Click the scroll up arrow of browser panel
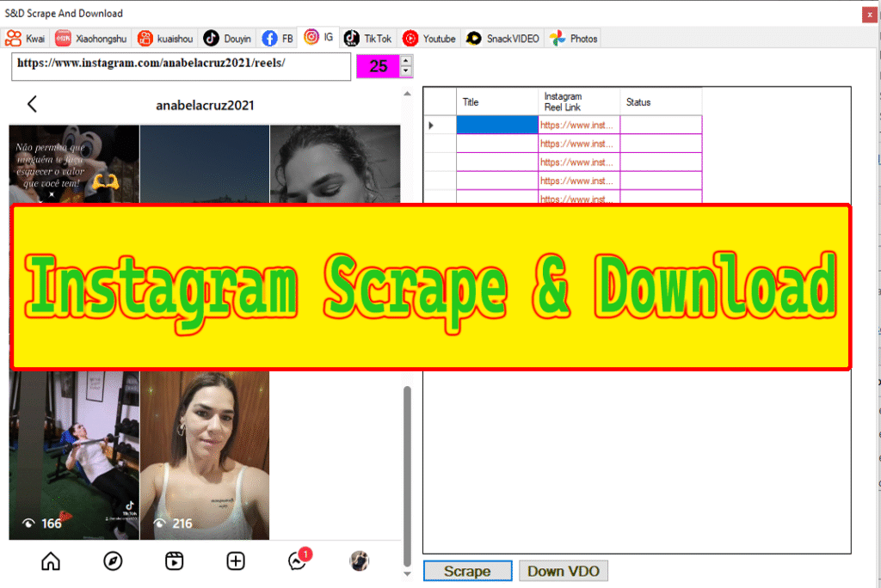The image size is (881, 588). click(407, 94)
